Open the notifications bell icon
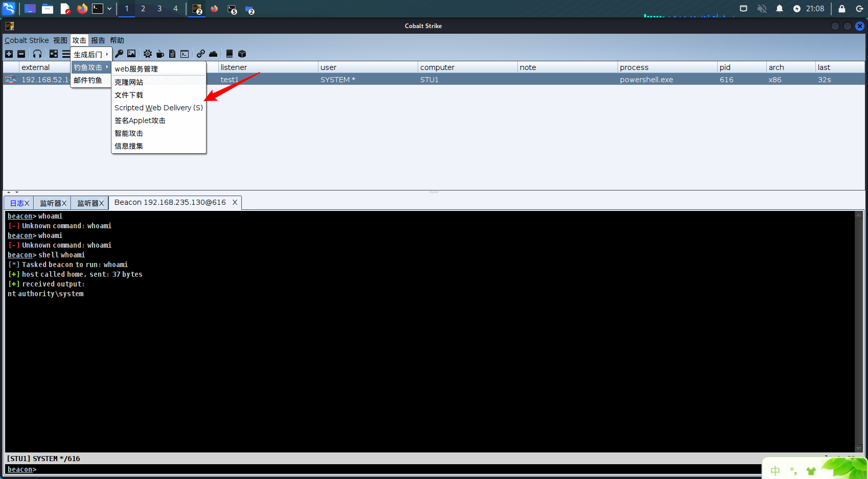Viewport: 868px width, 479px height. [780, 9]
